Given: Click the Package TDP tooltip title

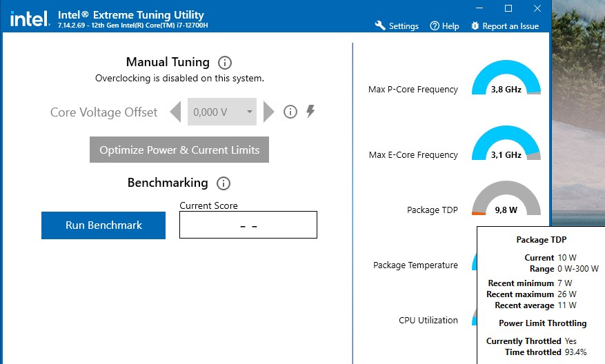Looking at the screenshot, I should (x=542, y=240).
